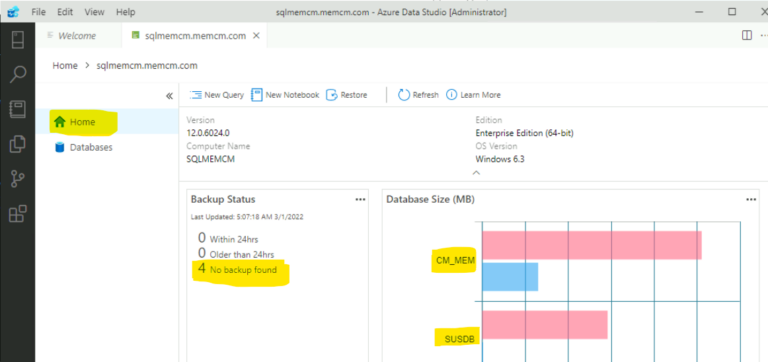Collapse the server properties section
768x362 pixels.
(x=476, y=172)
